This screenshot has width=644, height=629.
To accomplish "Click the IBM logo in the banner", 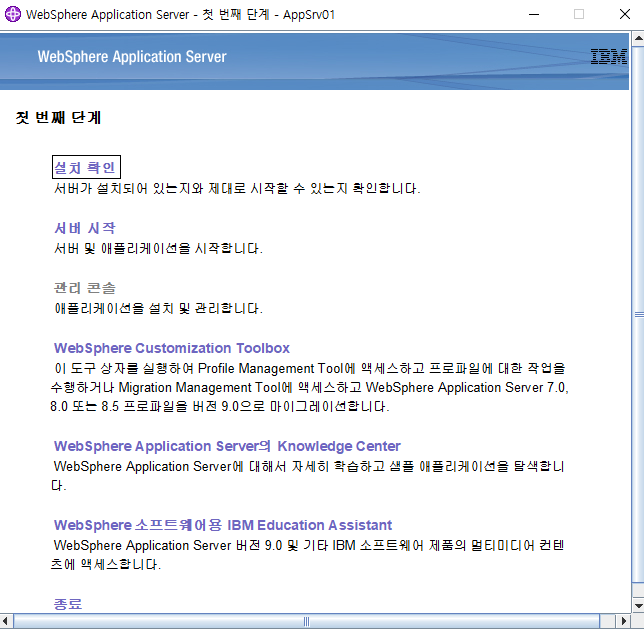I will [x=609, y=56].
